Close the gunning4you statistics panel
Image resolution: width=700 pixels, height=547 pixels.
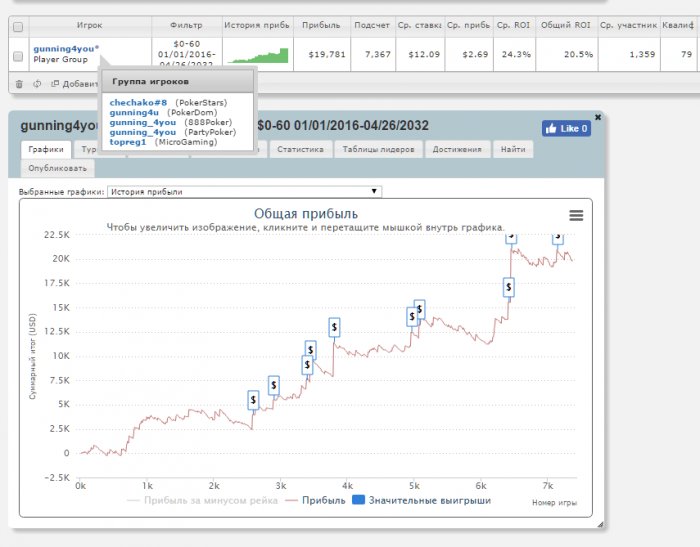(598, 117)
